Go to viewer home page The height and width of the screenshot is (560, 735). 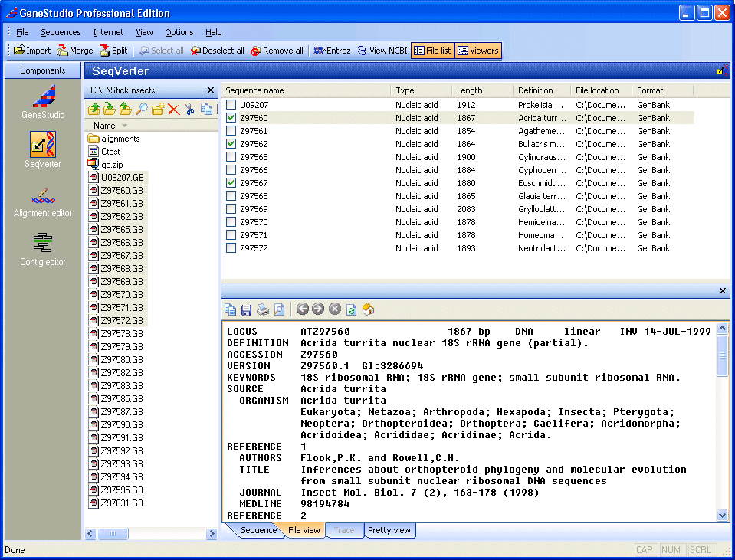click(368, 309)
